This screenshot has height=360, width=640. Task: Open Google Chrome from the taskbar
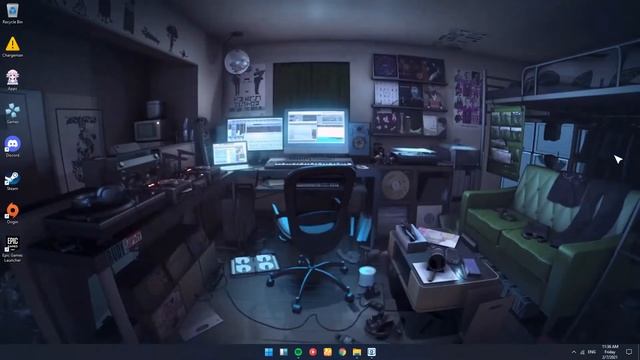342,352
